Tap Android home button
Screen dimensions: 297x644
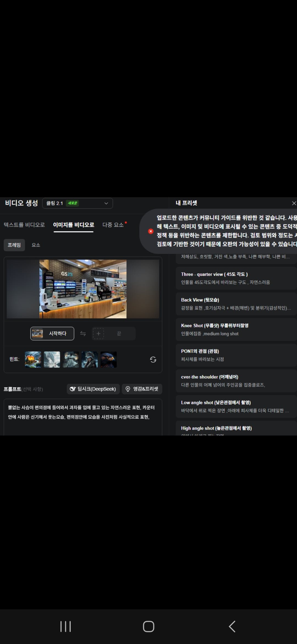pyautogui.click(x=148, y=626)
